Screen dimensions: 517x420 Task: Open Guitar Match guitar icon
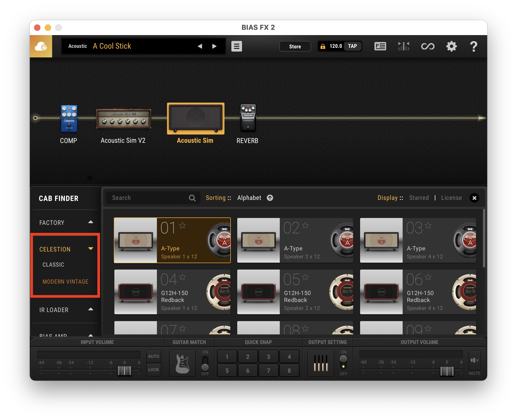pos(182,363)
